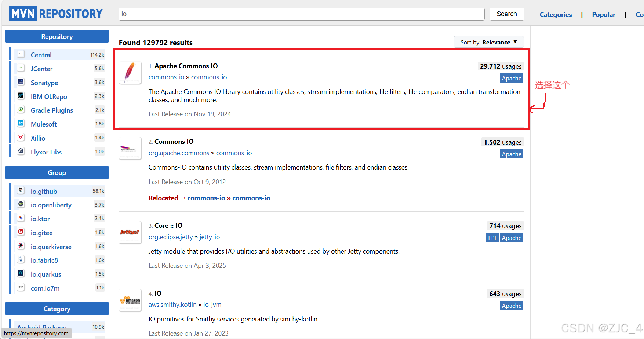Open the Sort by Relevance dropdown
644x339 pixels.
(x=488, y=42)
